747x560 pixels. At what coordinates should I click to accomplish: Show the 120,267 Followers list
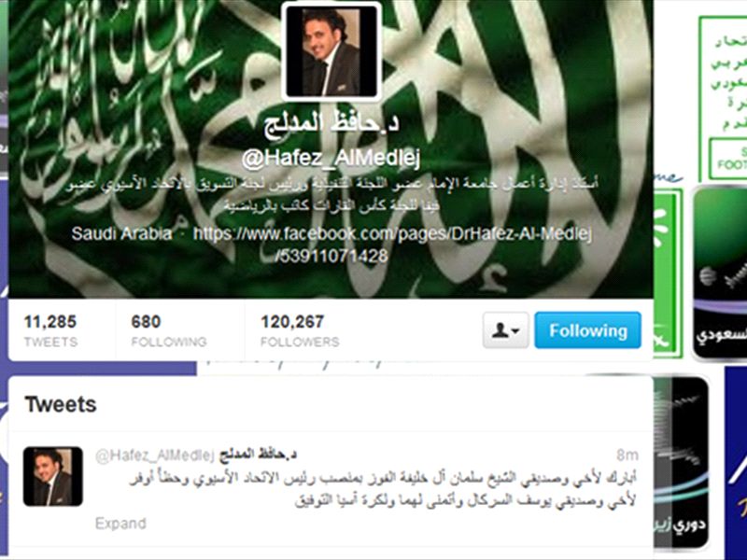(x=300, y=330)
